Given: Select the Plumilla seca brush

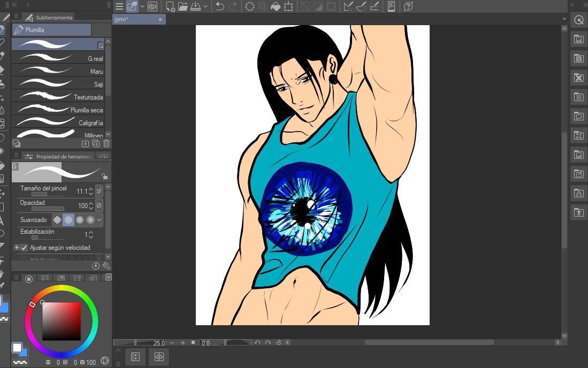Looking at the screenshot, I should click(x=58, y=109).
